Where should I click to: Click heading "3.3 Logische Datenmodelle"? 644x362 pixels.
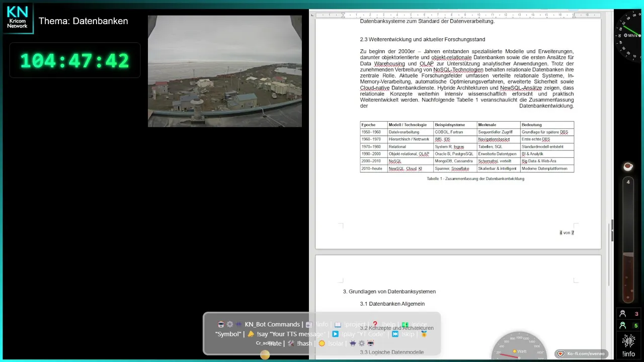click(392, 352)
